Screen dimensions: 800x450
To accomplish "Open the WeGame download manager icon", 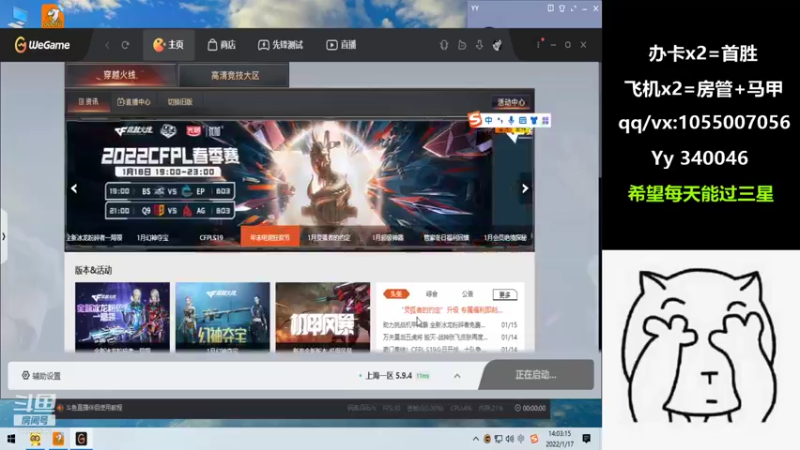I will [480, 45].
